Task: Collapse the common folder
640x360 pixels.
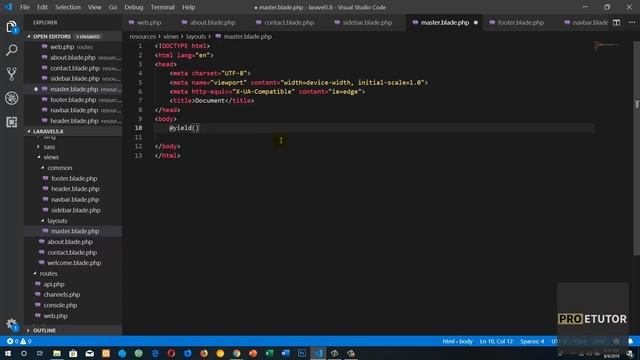Action: [60, 168]
